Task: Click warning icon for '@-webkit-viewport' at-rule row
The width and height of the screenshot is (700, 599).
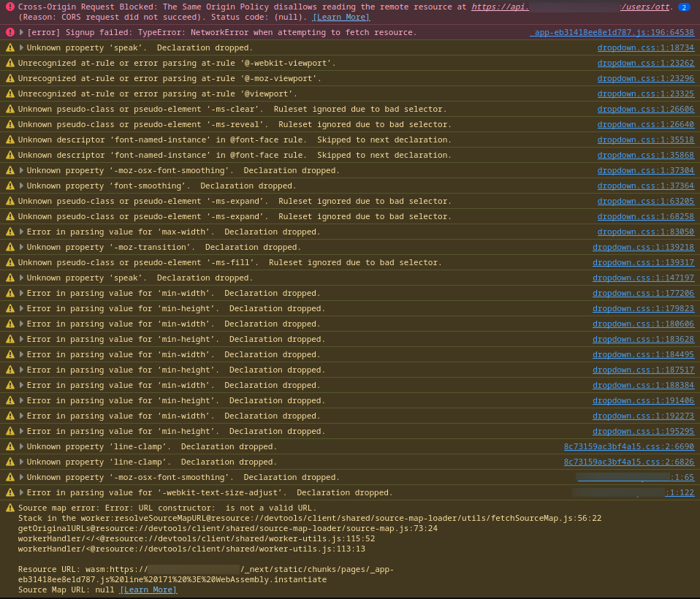Action: (9, 64)
